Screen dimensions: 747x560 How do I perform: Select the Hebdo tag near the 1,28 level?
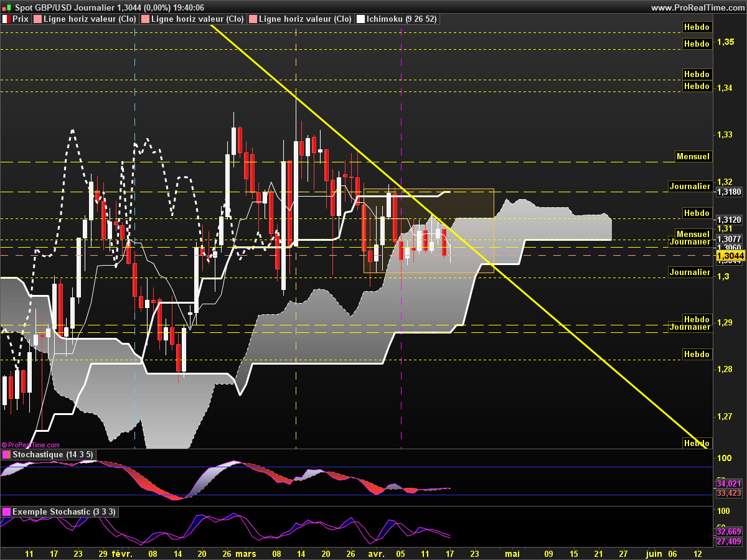tap(697, 354)
